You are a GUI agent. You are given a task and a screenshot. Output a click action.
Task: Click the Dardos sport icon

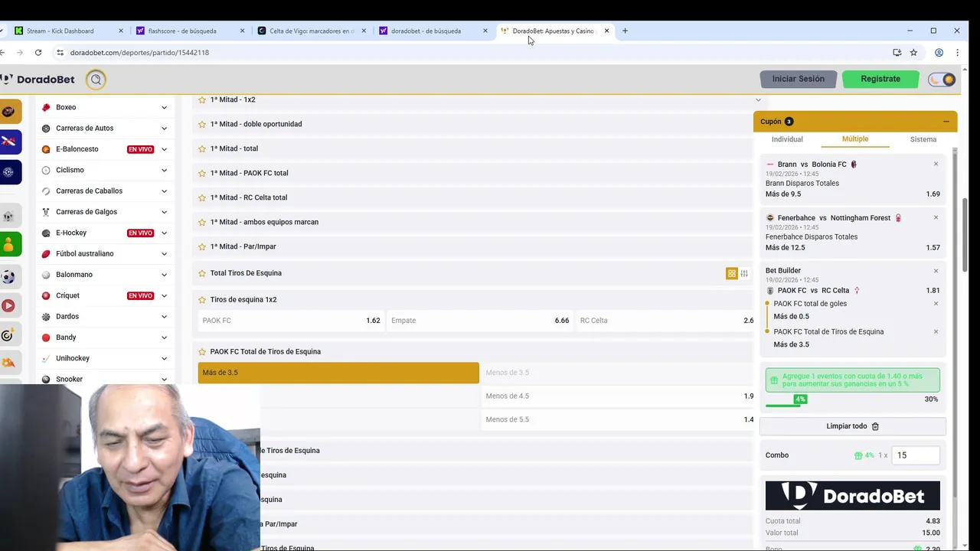tap(46, 316)
